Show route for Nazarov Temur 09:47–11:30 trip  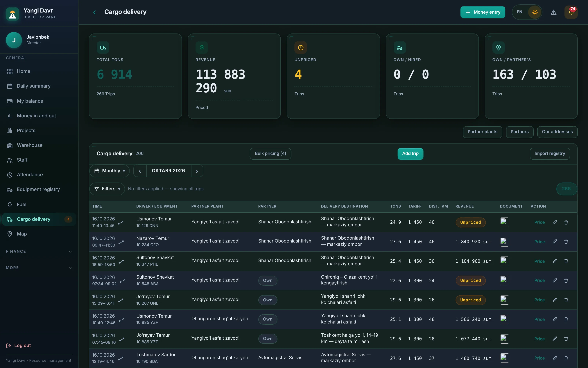tap(121, 242)
